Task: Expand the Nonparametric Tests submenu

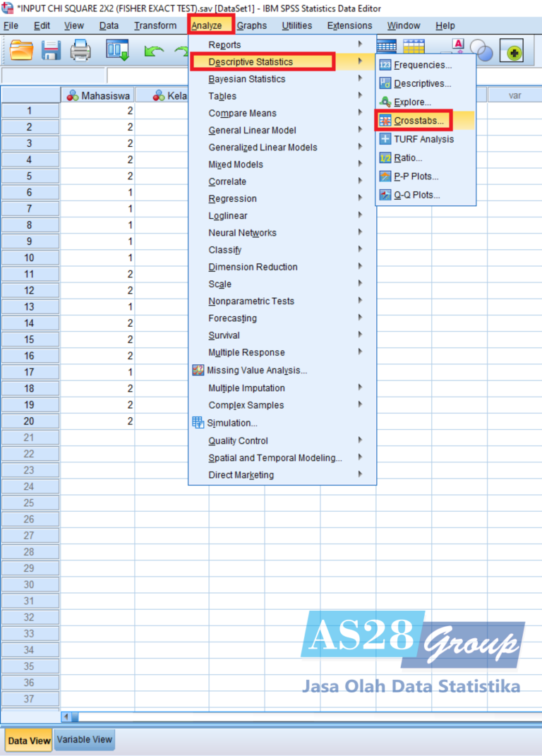Action: point(251,301)
